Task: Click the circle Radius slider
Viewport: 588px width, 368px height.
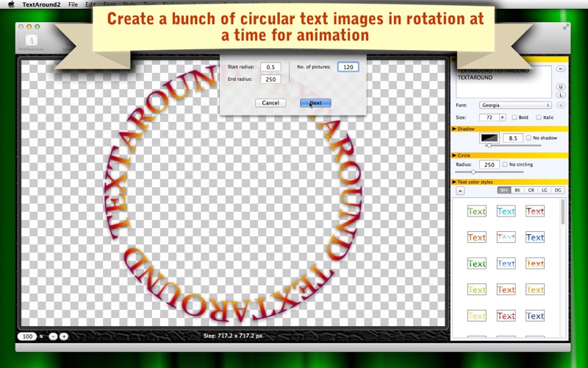Action: click(x=490, y=172)
